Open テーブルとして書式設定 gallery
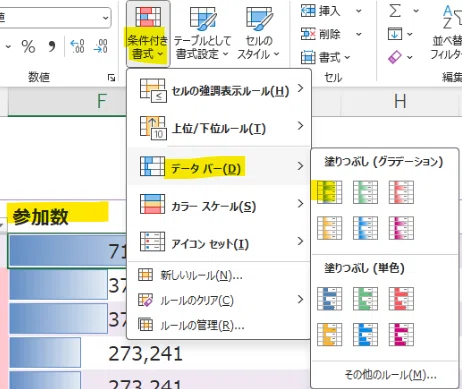Image resolution: width=462 pixels, height=389 pixels. click(x=202, y=33)
